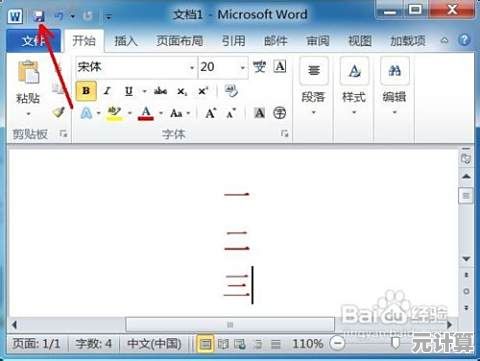Click the Change Case Aa icon

[x=176, y=113]
